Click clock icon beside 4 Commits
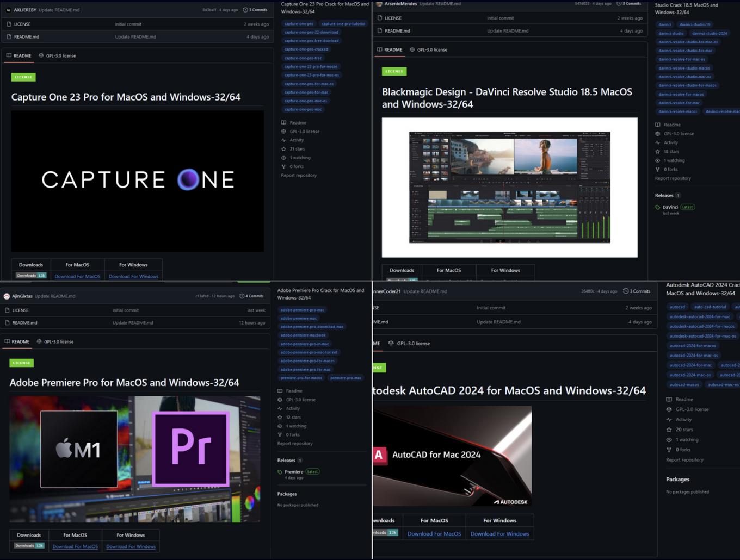740x560 pixels. pos(242,296)
